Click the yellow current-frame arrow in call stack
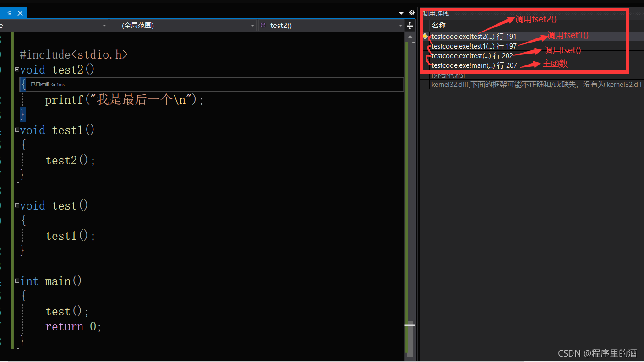 point(426,36)
